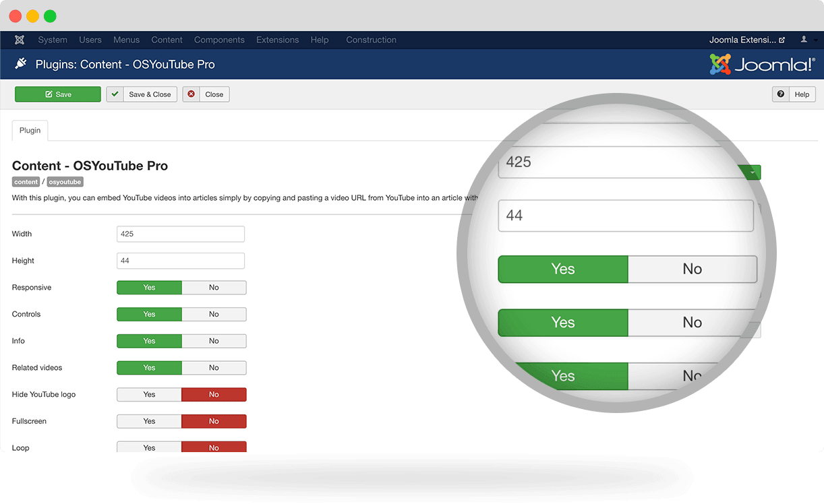Click the plugin plug icon in header
The height and width of the screenshot is (504, 824).
pyautogui.click(x=21, y=64)
